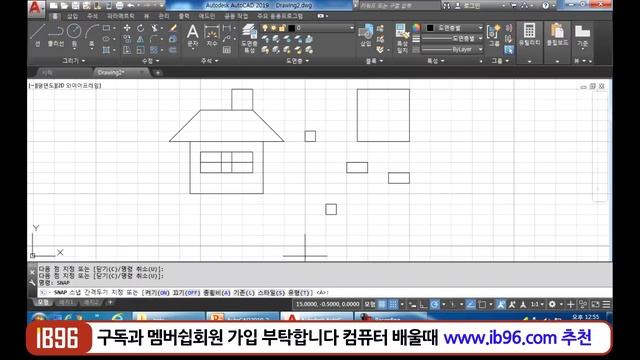The width and height of the screenshot is (640, 360).
Task: Click the Undo arrow in quick access toolbar
Action: click(x=131, y=6)
